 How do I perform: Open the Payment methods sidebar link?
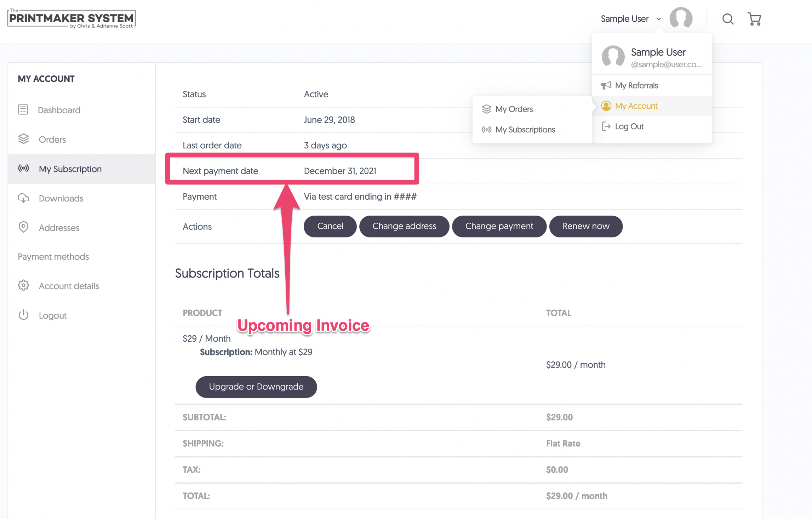tap(53, 256)
